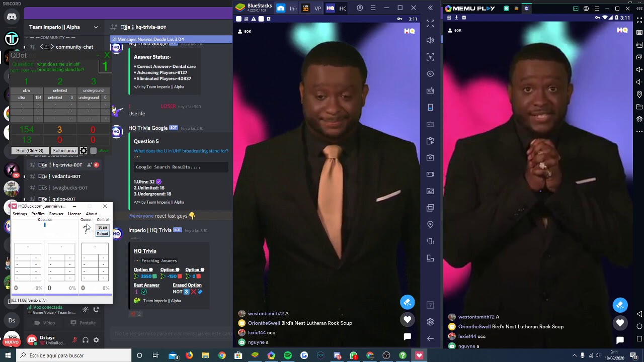The height and width of the screenshot is (362, 644).
Task: Expand system tray hidden icons
Action: pyautogui.click(x=574, y=355)
